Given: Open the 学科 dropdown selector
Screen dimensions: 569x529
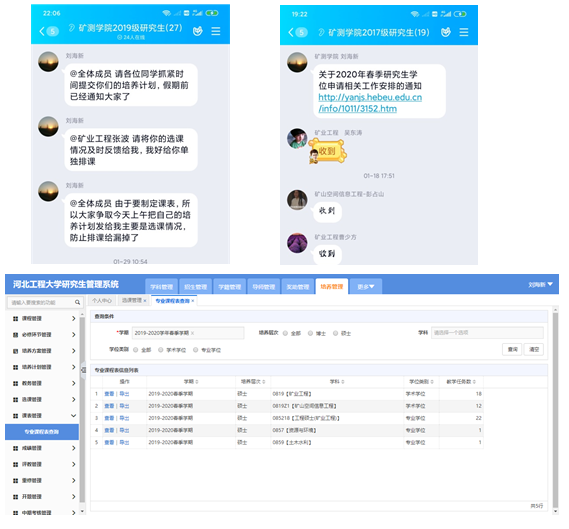Looking at the screenshot, I should (x=487, y=333).
